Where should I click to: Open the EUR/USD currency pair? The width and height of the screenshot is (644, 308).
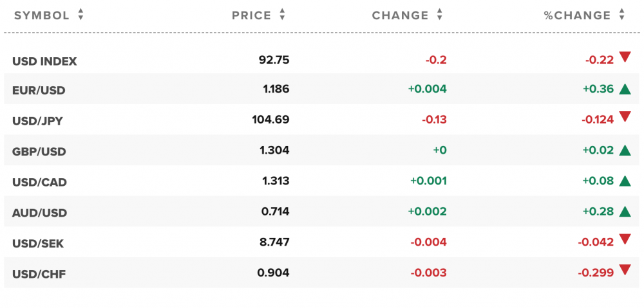coord(39,91)
